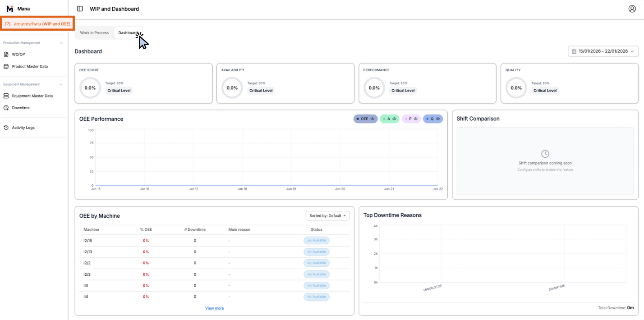This screenshot has width=644, height=320.
Task: Click the sidebar collapse icon near WIP and Dashboard
Action: click(79, 9)
